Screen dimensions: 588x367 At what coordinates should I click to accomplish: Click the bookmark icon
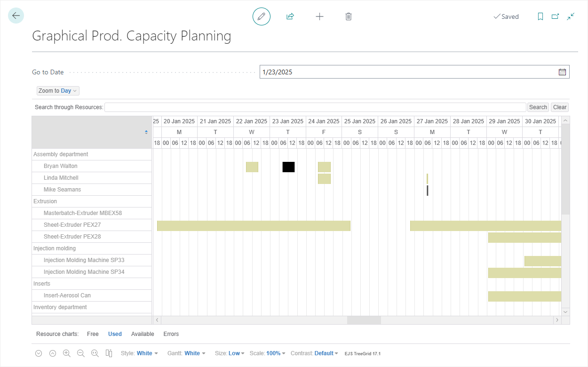540,16
